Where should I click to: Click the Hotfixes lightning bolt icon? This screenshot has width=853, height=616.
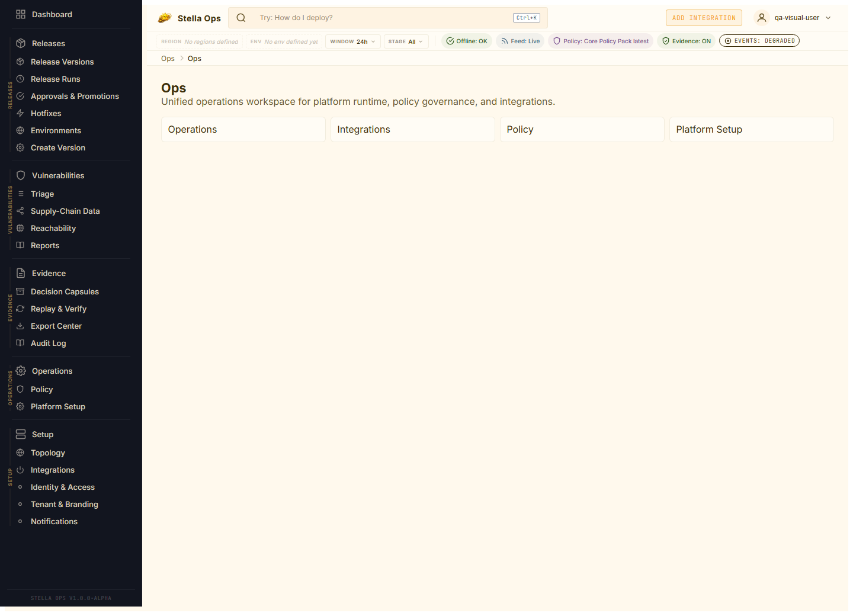pos(20,113)
